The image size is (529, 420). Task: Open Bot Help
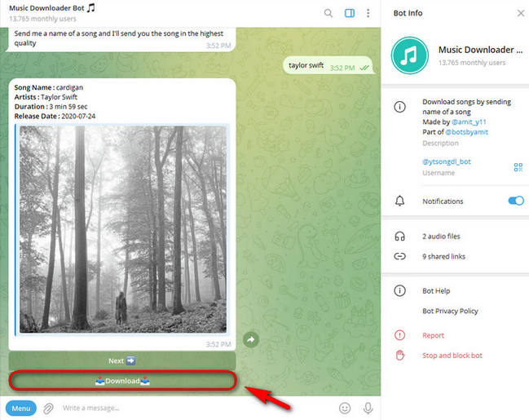pyautogui.click(x=436, y=290)
